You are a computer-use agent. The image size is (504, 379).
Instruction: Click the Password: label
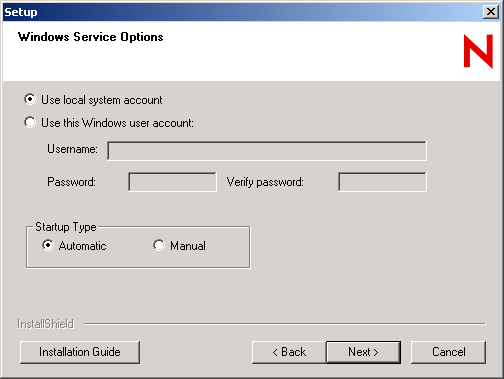point(71,182)
